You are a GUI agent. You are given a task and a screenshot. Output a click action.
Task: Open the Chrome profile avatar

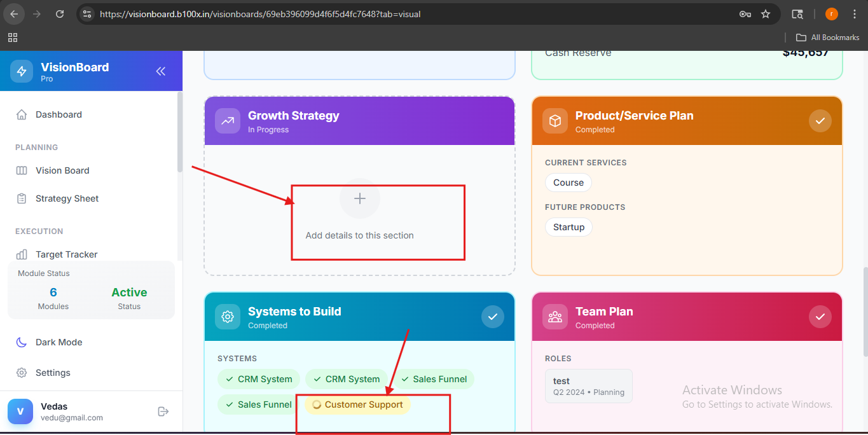pyautogui.click(x=832, y=14)
